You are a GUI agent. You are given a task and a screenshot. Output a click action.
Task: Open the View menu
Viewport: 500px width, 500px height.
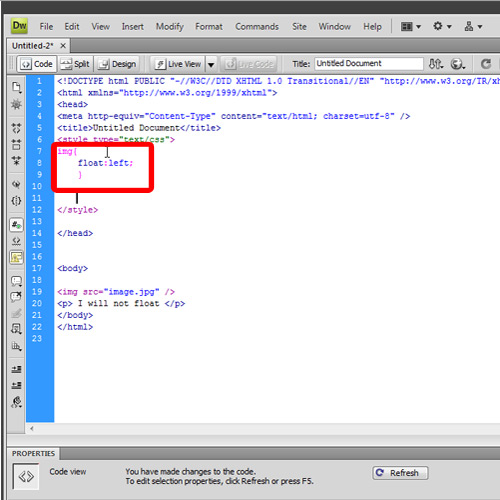tap(101, 26)
